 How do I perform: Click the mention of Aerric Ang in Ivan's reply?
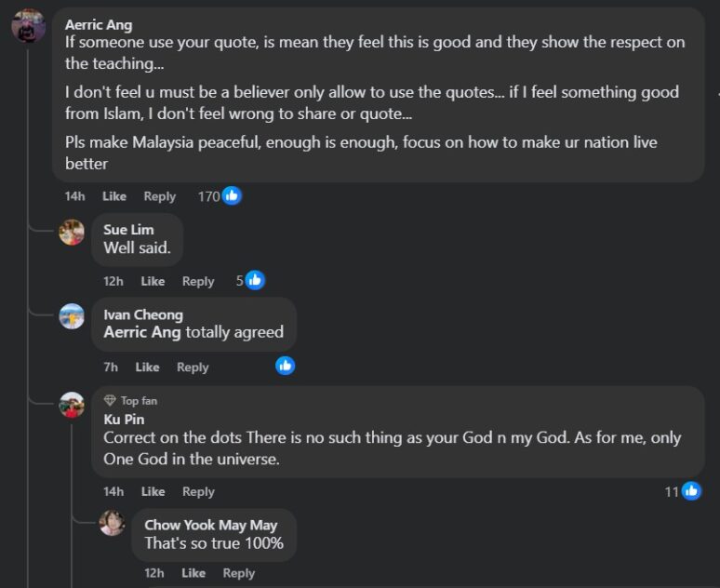[x=142, y=332]
